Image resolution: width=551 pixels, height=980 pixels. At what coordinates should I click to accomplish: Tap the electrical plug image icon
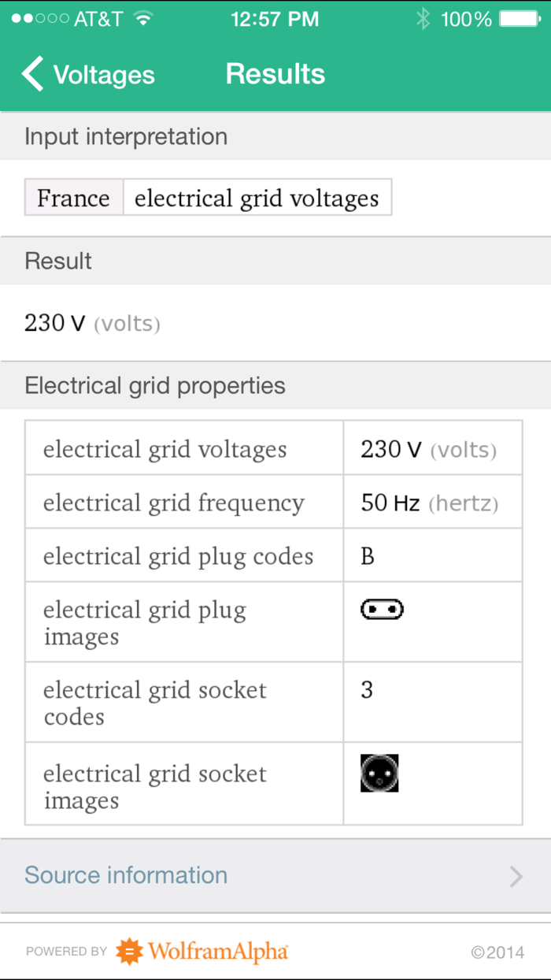coord(382,610)
